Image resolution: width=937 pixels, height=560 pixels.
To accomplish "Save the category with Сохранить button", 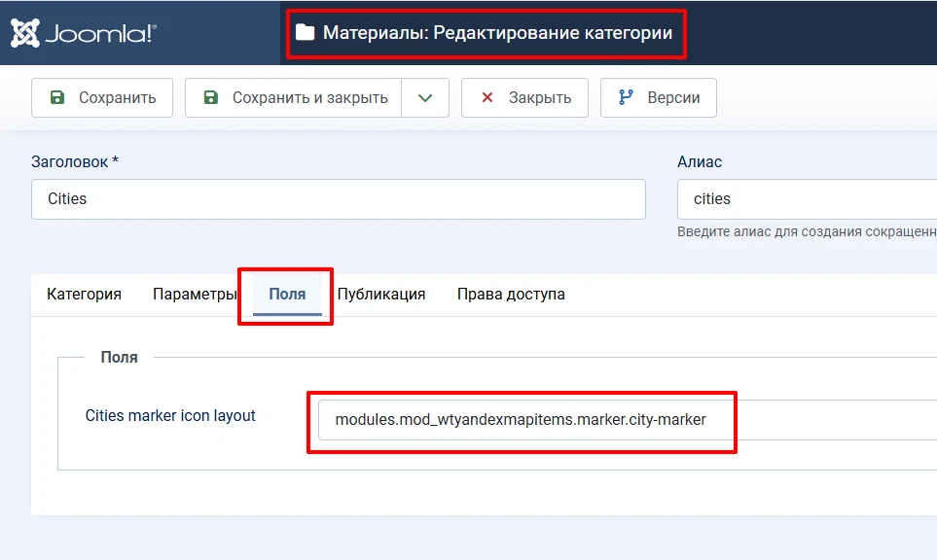I will 102,98.
